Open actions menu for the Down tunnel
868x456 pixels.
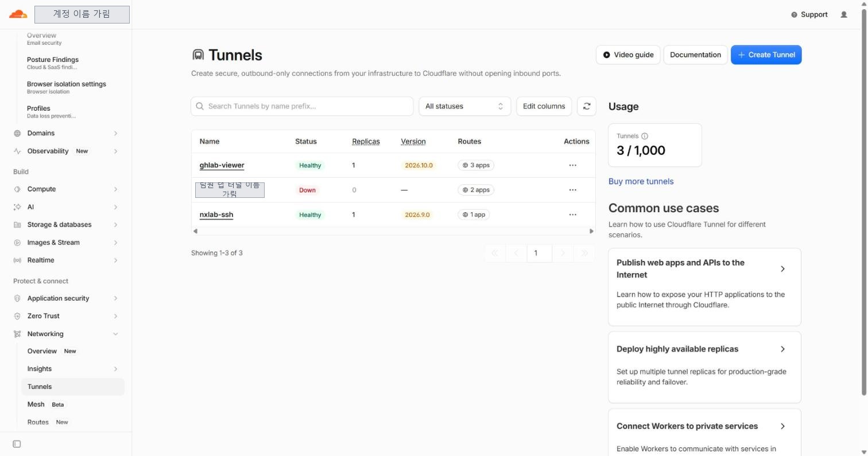point(572,190)
